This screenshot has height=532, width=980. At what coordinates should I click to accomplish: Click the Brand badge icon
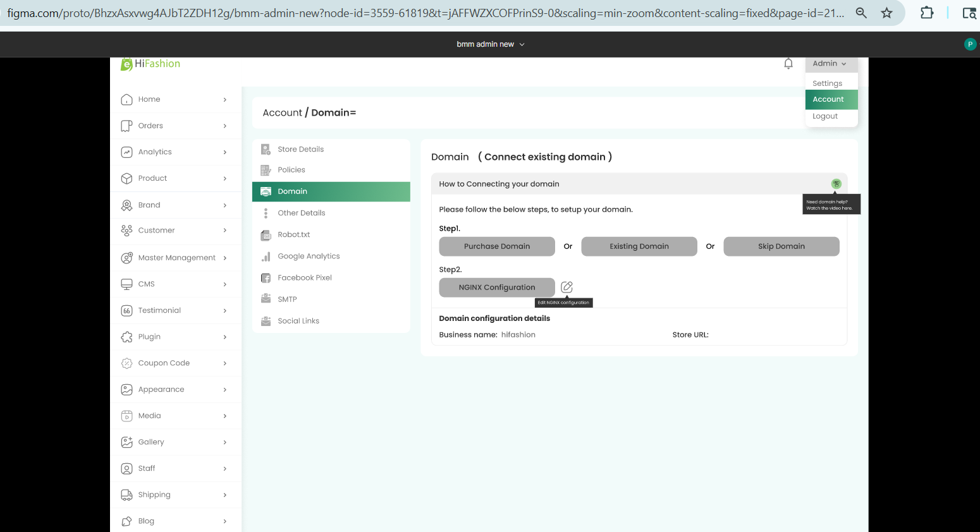[126, 205]
